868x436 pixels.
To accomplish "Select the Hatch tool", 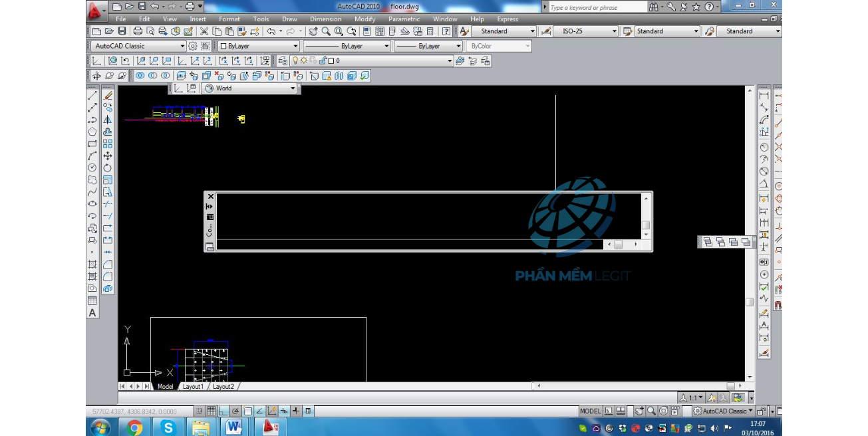I will (x=92, y=265).
